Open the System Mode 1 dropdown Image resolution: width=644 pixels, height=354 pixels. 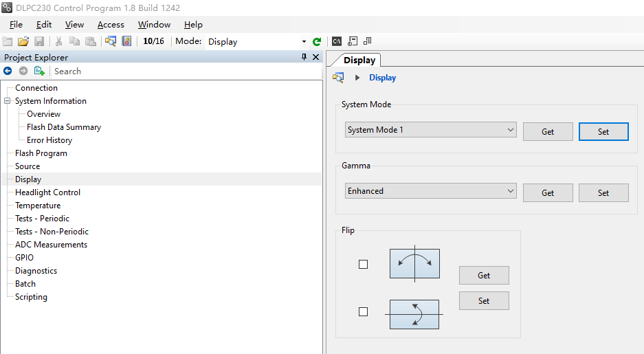[x=430, y=130]
